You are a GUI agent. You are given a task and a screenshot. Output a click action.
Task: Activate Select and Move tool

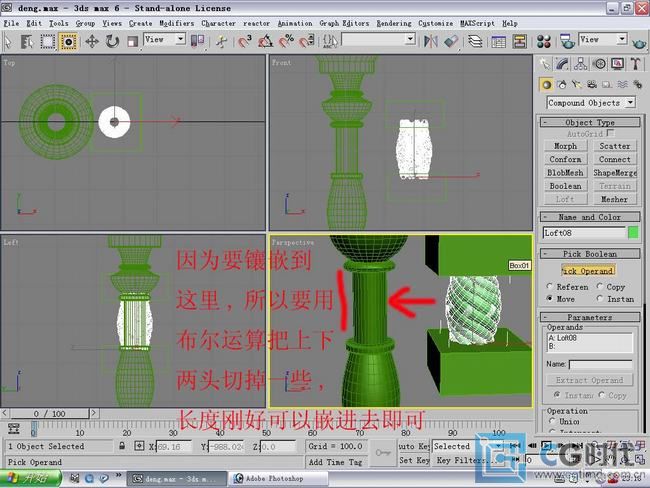pyautogui.click(x=92, y=41)
